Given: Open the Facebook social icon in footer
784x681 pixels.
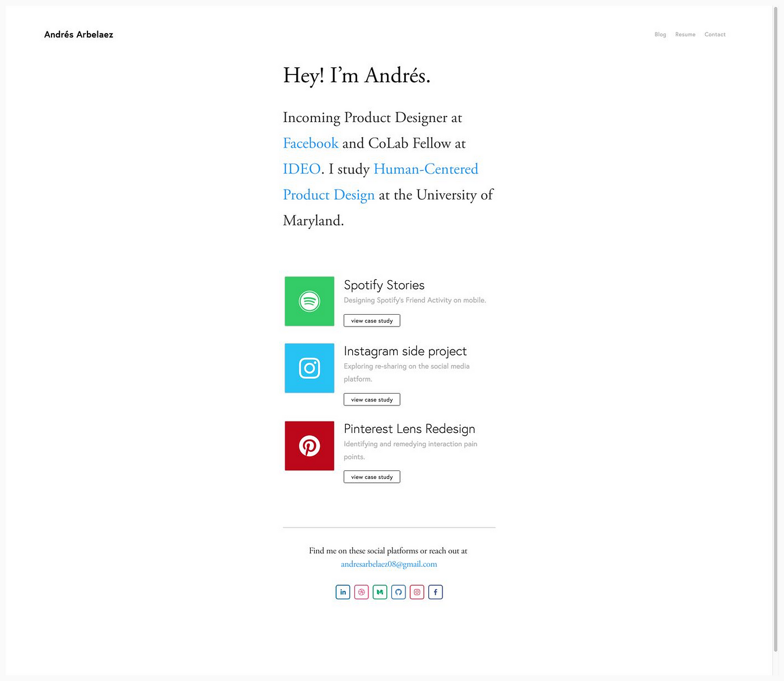Looking at the screenshot, I should [436, 592].
